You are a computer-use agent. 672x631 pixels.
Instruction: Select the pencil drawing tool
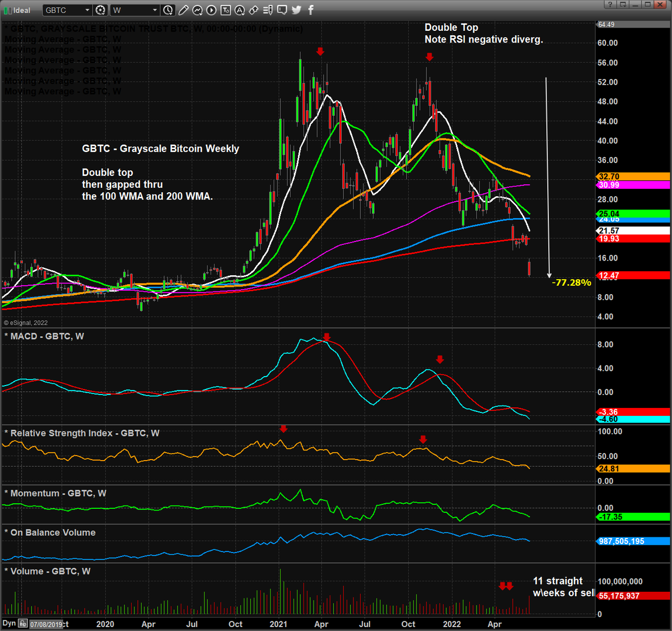coord(184,10)
